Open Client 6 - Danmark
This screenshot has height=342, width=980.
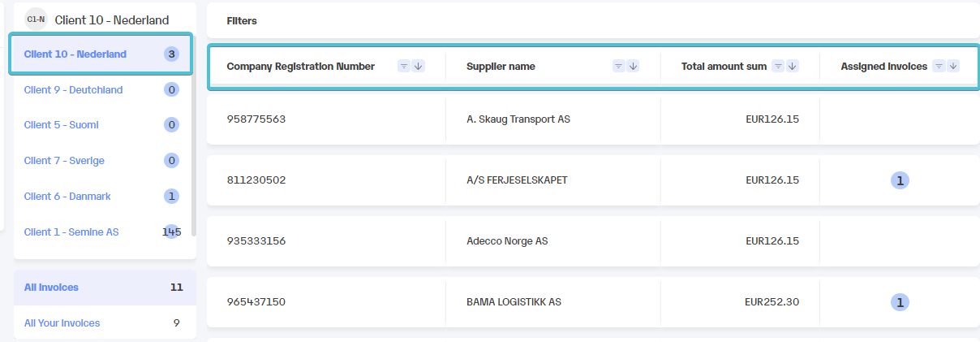[x=101, y=197]
